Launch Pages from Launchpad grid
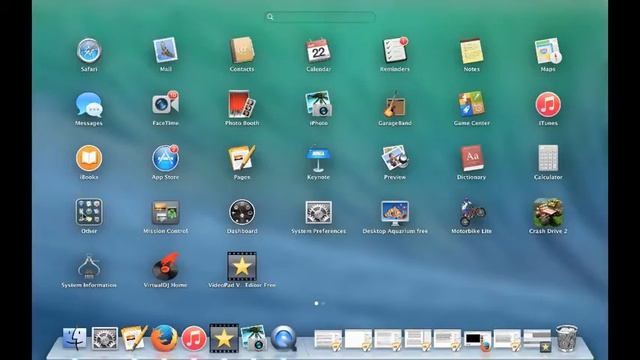 242,158
